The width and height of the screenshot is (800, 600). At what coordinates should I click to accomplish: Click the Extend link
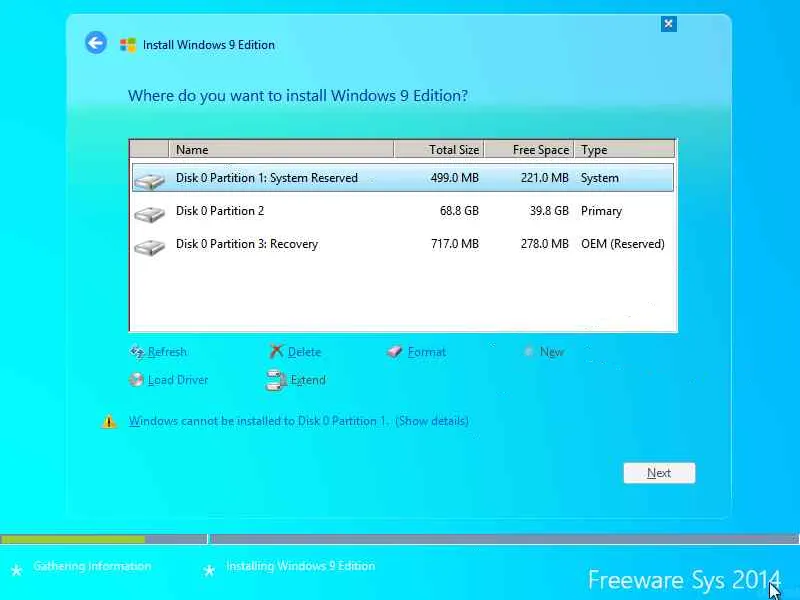pyautogui.click(x=308, y=380)
